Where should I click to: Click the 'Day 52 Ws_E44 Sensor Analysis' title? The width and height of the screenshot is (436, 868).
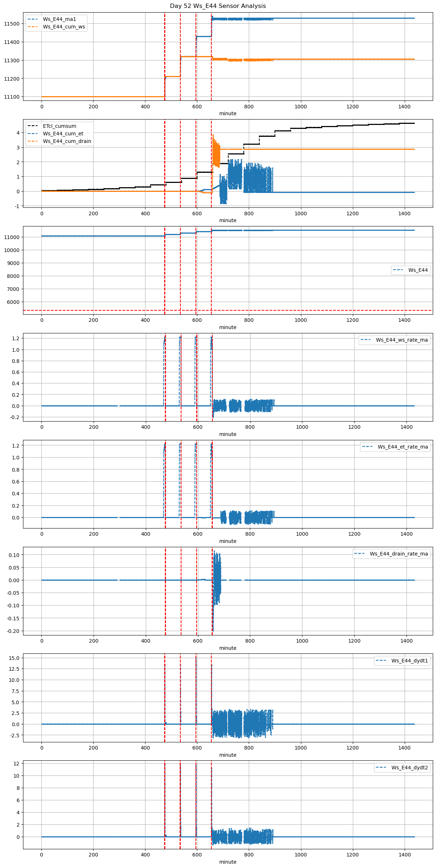click(218, 6)
